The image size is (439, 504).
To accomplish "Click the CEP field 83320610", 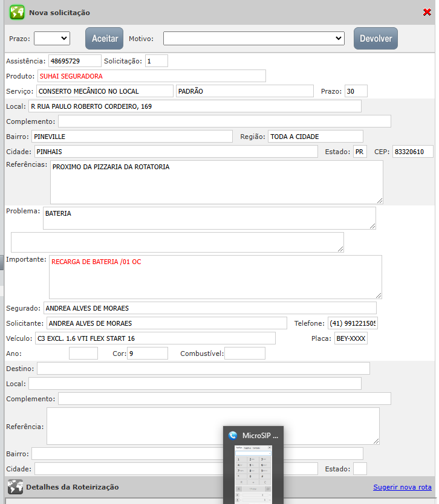I will (x=413, y=152).
